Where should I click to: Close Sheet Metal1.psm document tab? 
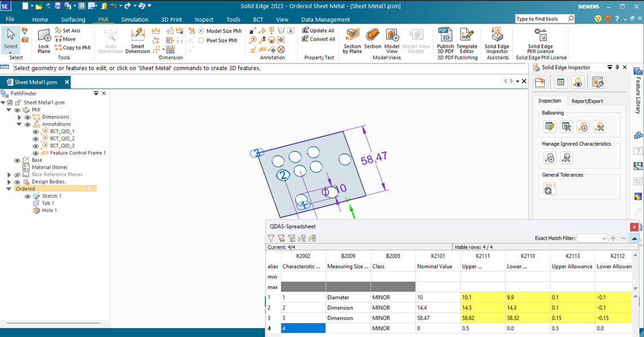click(x=67, y=82)
